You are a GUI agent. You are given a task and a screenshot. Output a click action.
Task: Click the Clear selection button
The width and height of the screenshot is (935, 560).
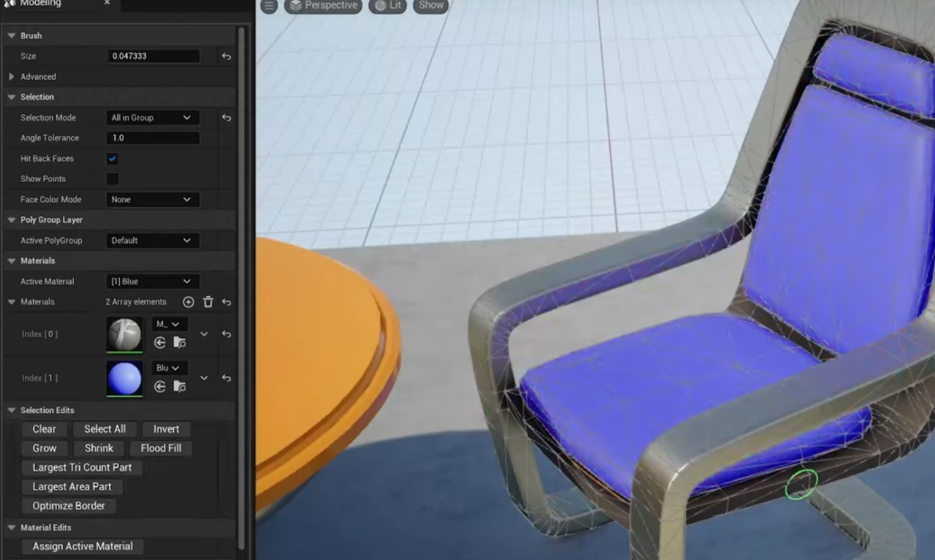[x=44, y=429]
